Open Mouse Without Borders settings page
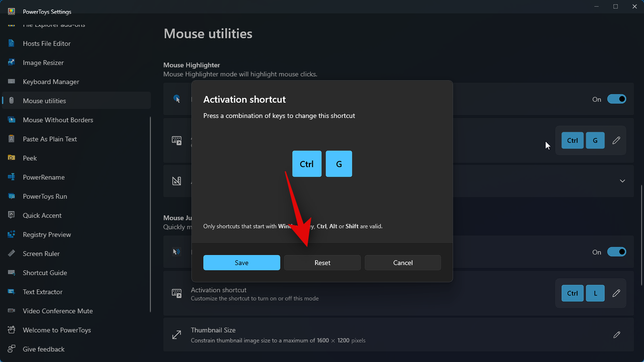 [58, 120]
